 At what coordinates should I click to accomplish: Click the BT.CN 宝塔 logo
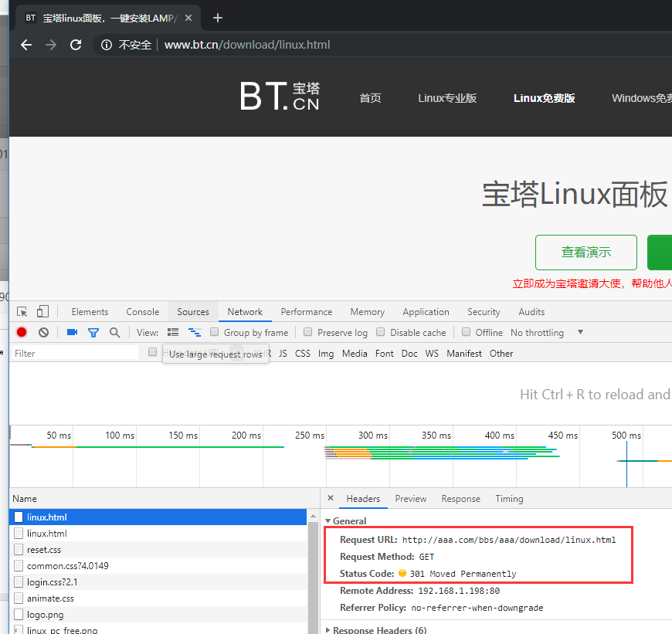[280, 97]
